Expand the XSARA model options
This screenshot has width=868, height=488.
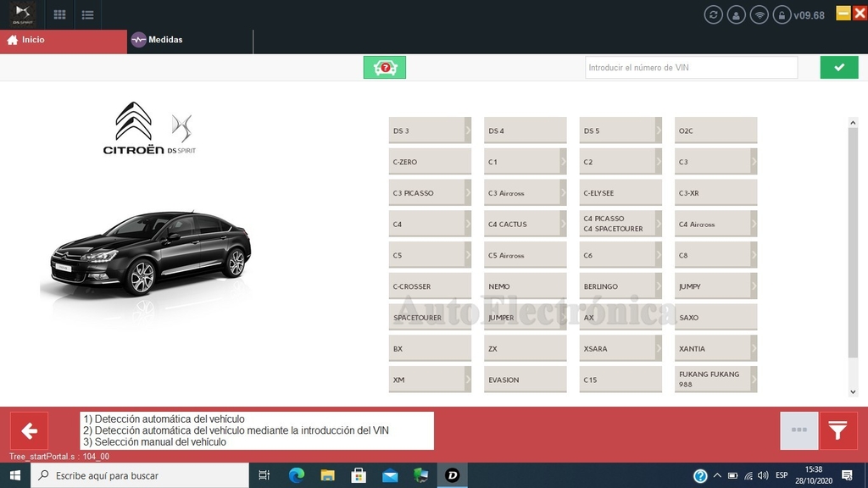click(x=658, y=348)
